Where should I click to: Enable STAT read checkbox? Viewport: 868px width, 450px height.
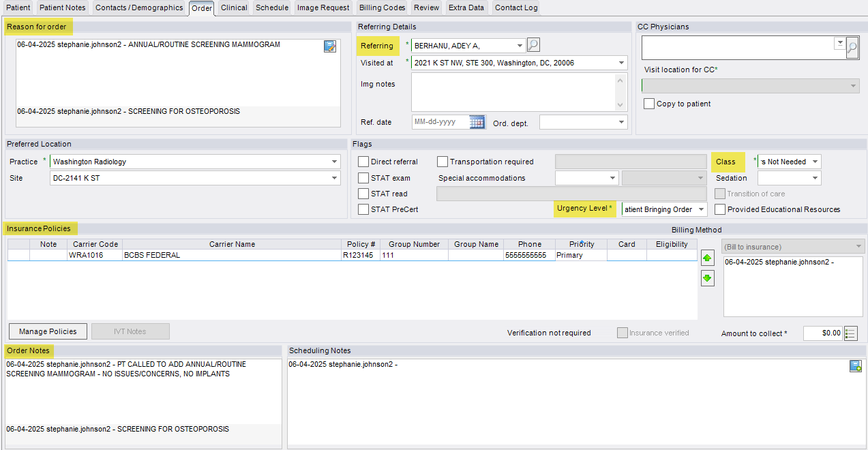[x=363, y=194]
